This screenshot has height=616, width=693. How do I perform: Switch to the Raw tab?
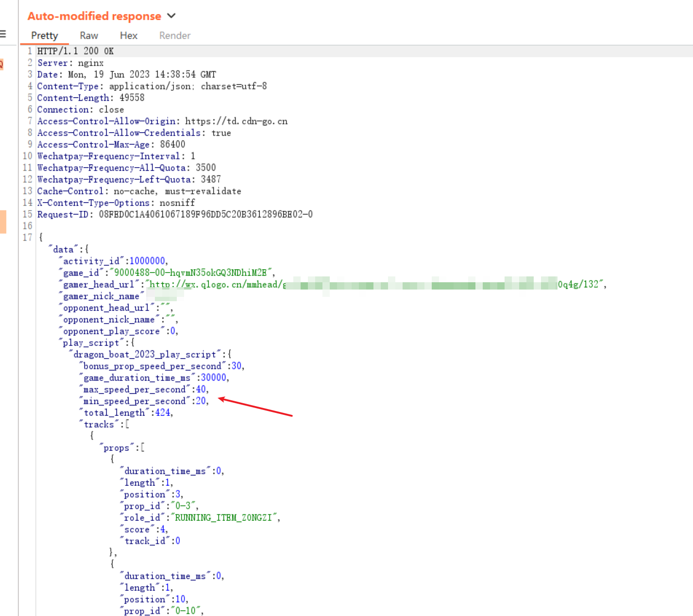point(89,35)
